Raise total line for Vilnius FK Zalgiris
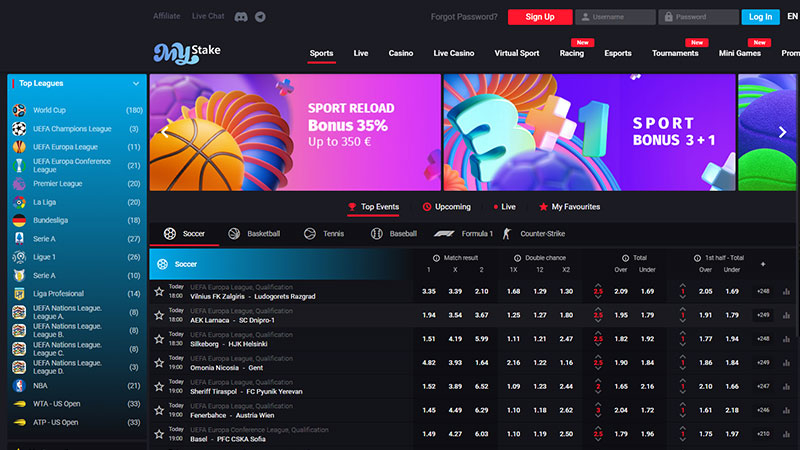 [x=598, y=285]
